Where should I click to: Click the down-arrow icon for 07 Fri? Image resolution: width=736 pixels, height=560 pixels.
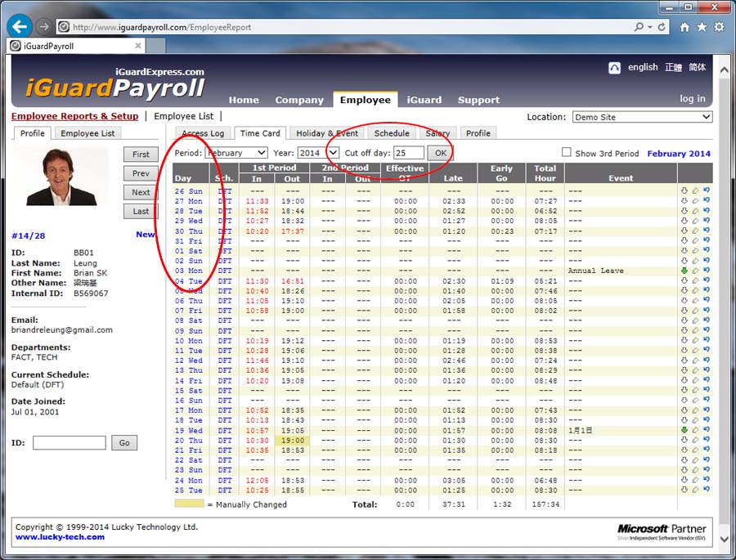pyautogui.click(x=684, y=311)
